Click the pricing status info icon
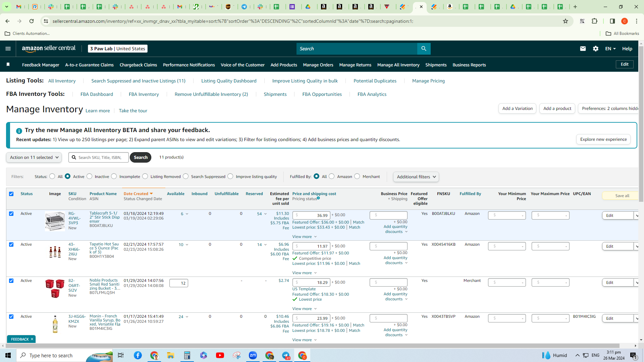Screen dimensions: 644x362 [x=318, y=198]
